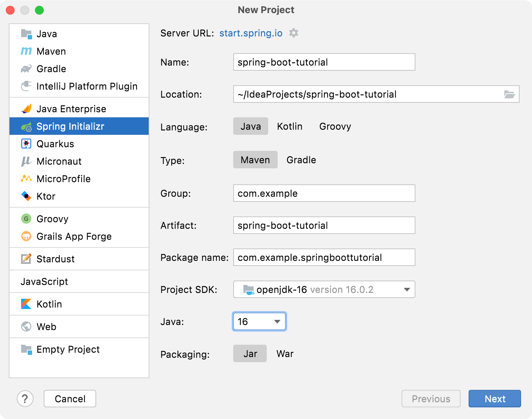Open server URL settings gear

click(x=294, y=33)
